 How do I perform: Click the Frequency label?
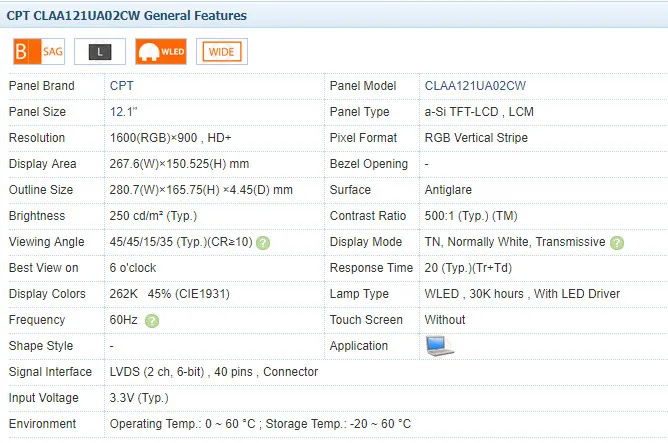37,319
